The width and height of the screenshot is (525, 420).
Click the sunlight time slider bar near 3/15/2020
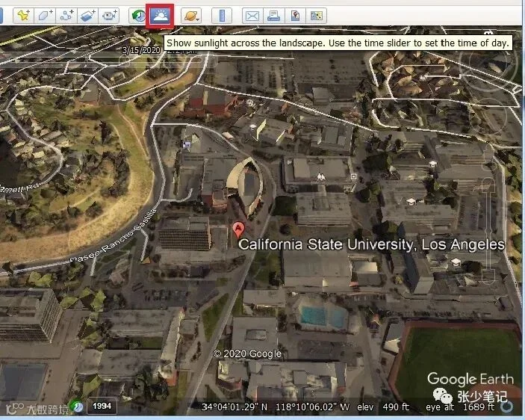[101, 61]
